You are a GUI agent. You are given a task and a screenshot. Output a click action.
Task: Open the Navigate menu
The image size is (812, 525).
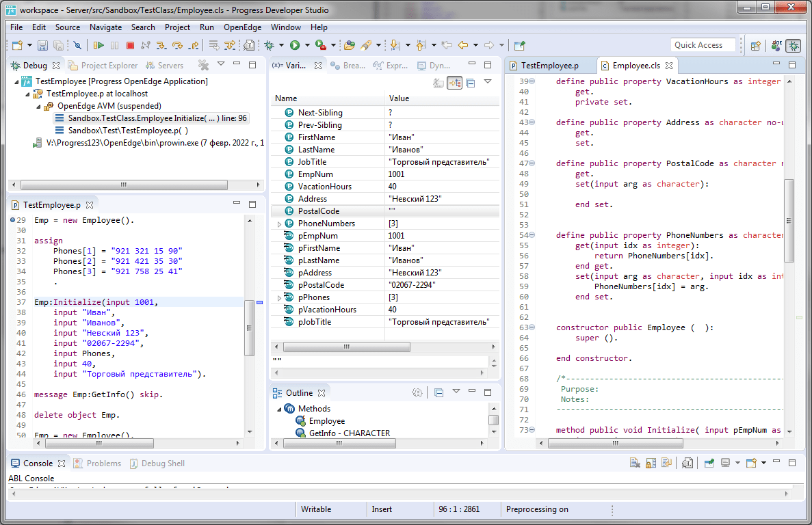point(105,27)
